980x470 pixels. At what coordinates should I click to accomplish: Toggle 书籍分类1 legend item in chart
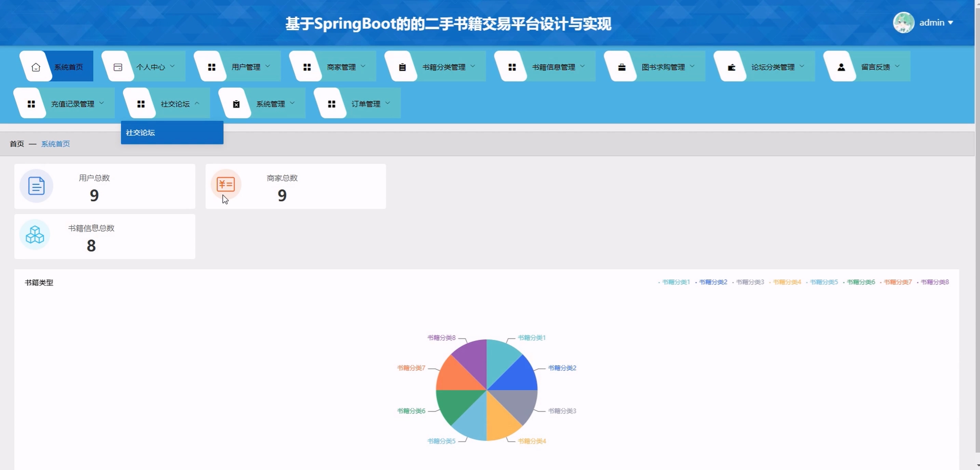[x=675, y=282]
